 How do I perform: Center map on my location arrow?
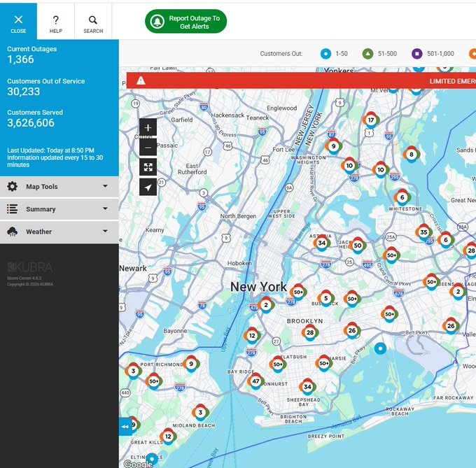click(148, 187)
